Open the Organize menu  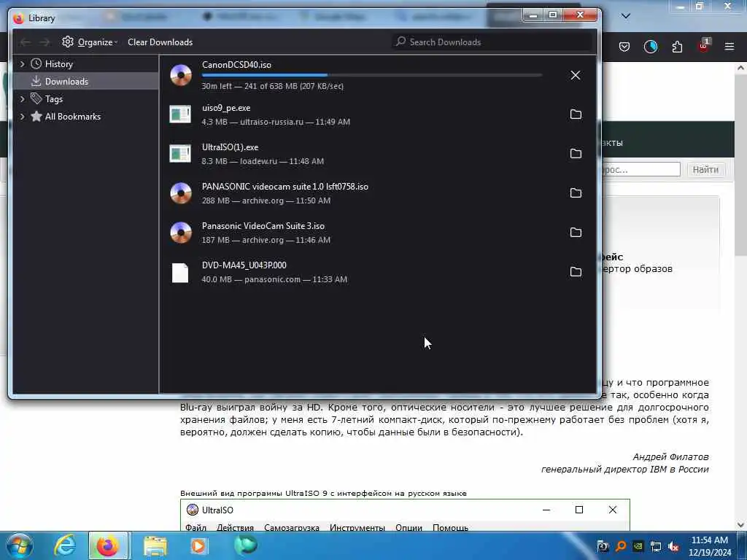90,42
